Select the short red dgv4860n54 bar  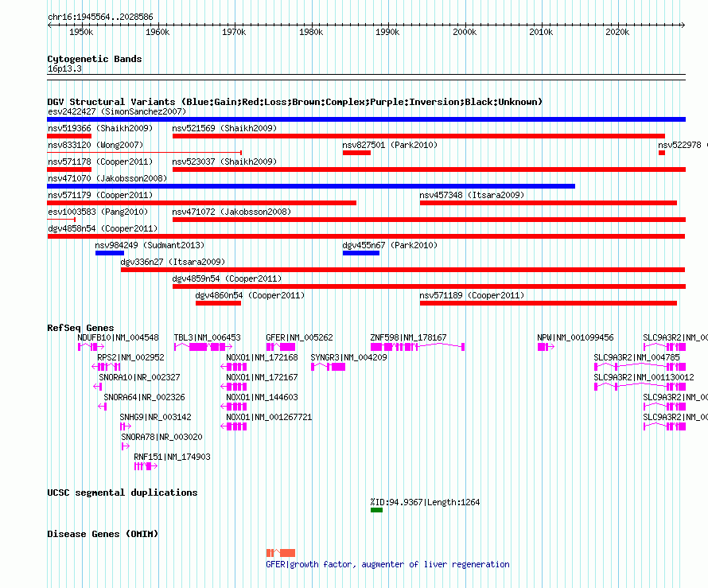pyautogui.click(x=219, y=303)
